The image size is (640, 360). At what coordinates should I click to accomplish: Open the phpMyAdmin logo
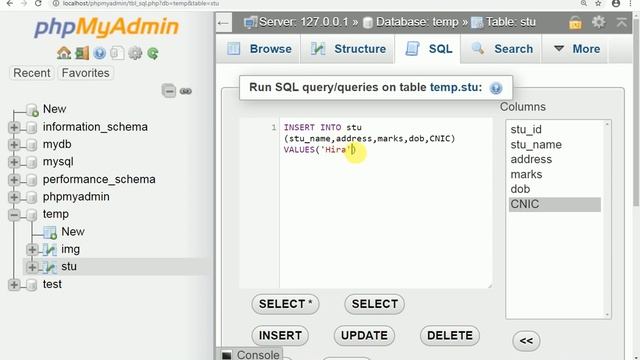pos(107,27)
